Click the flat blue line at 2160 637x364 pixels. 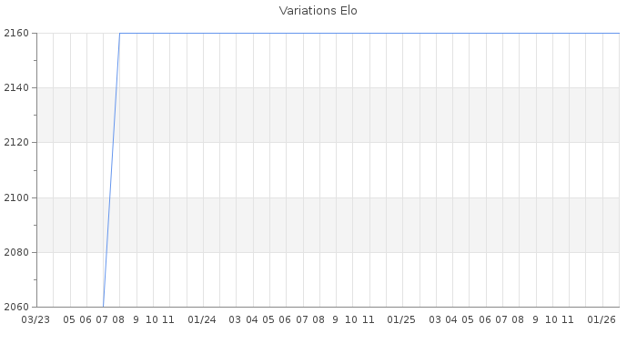[x=364, y=33]
